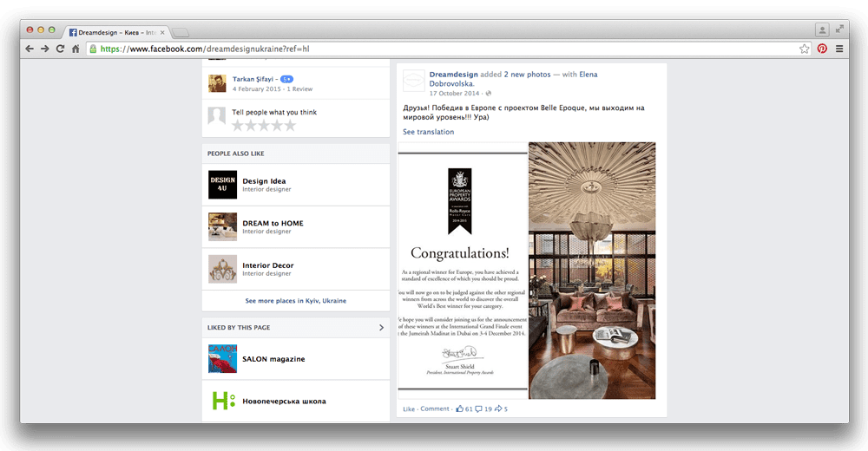Open Tarkan Şifayi's profile picture
This screenshot has width=868, height=451.
[x=217, y=83]
